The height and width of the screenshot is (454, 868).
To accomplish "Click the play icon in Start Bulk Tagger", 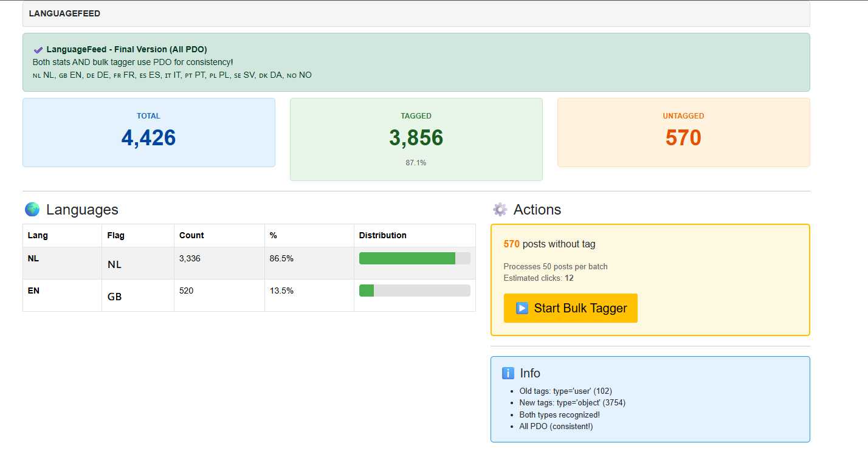I will point(522,308).
